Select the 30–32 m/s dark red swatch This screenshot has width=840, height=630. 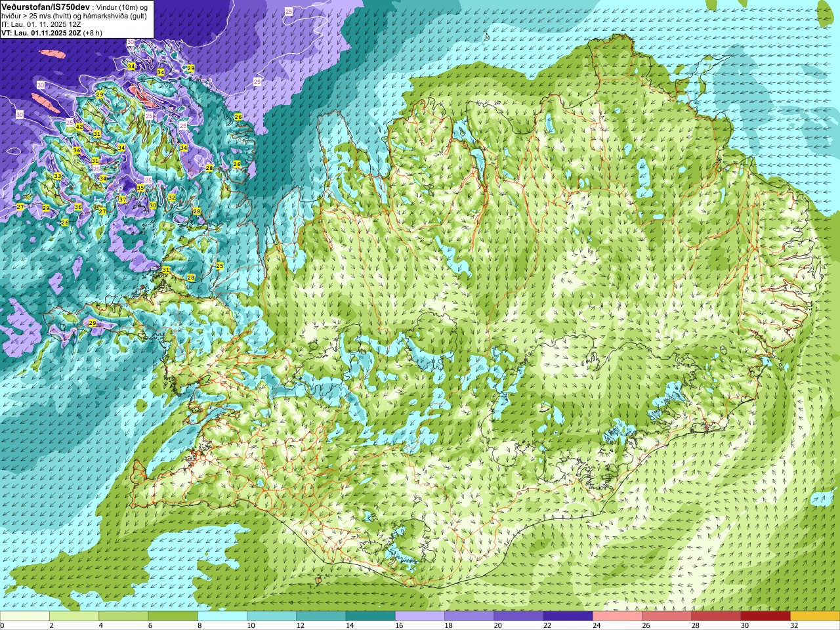point(766,616)
